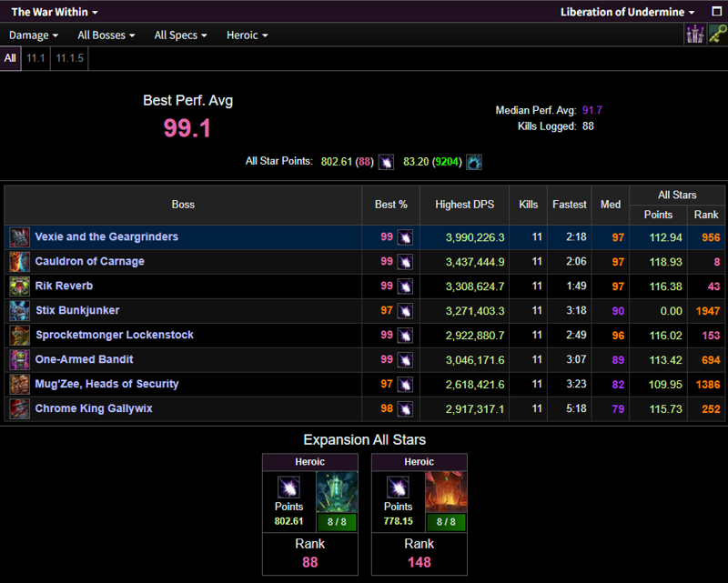Click the rank 88 value in Heroic card
The image size is (728, 583).
coord(310,562)
